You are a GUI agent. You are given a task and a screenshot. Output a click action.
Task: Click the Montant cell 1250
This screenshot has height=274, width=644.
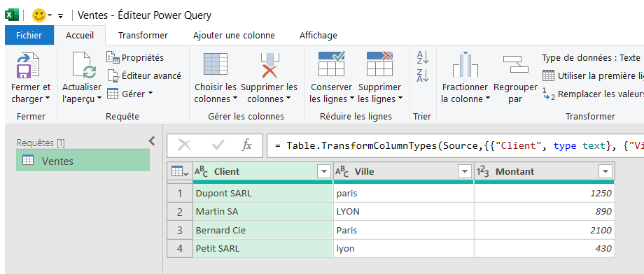[545, 193]
